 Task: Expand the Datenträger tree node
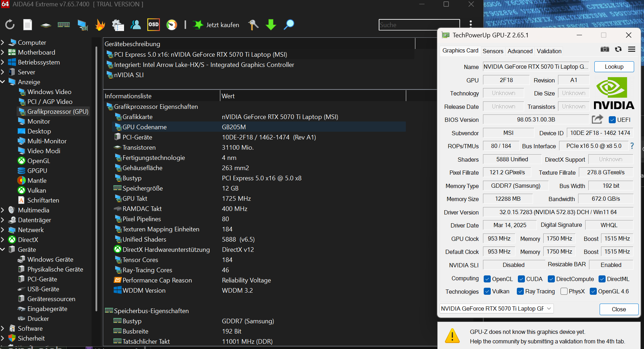pyautogui.click(x=3, y=220)
